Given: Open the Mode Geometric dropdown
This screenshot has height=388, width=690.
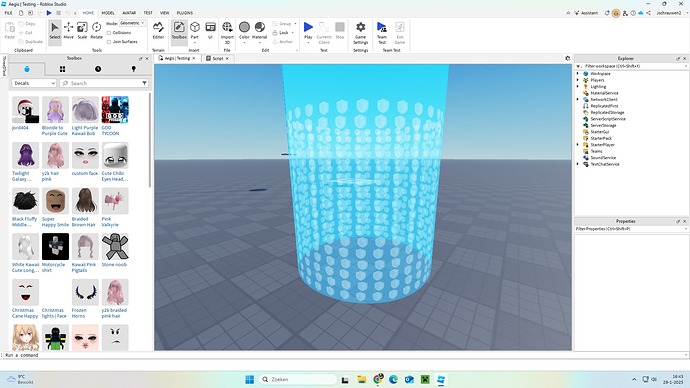Looking at the screenshot, I should (x=132, y=23).
